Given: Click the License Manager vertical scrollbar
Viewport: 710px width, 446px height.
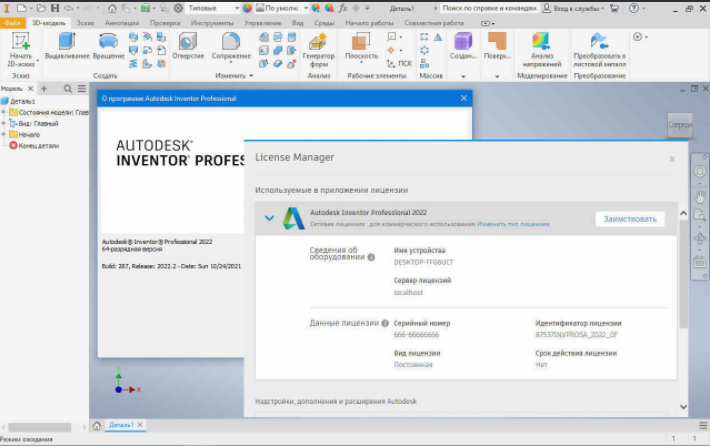Looking at the screenshot, I should [x=683, y=274].
